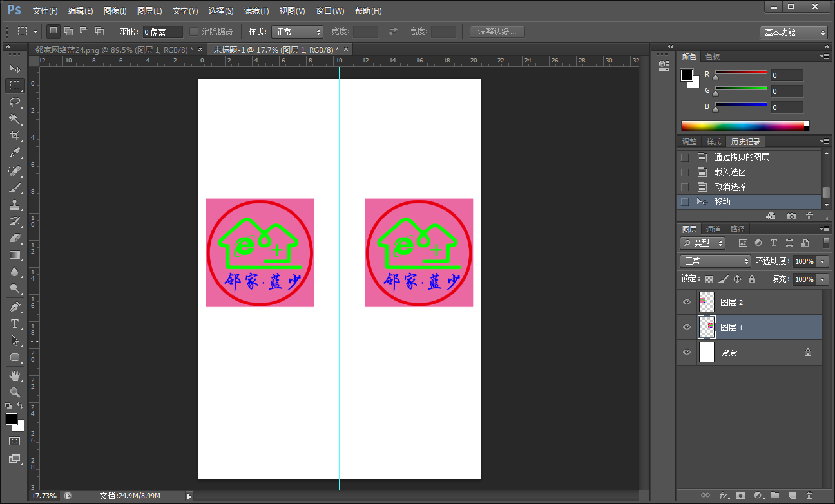Viewport: 835px width, 504px height.
Task: Hide 图层 2 layer visibility
Action: pyautogui.click(x=686, y=302)
